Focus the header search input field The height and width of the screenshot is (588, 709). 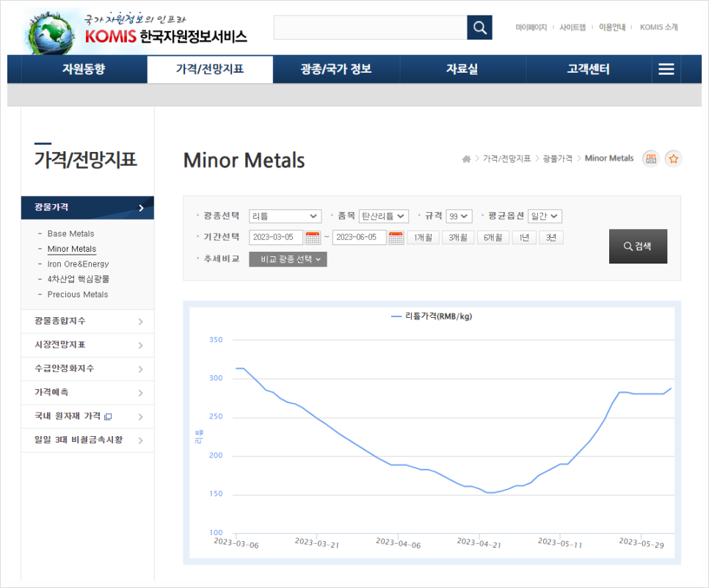tap(371, 28)
